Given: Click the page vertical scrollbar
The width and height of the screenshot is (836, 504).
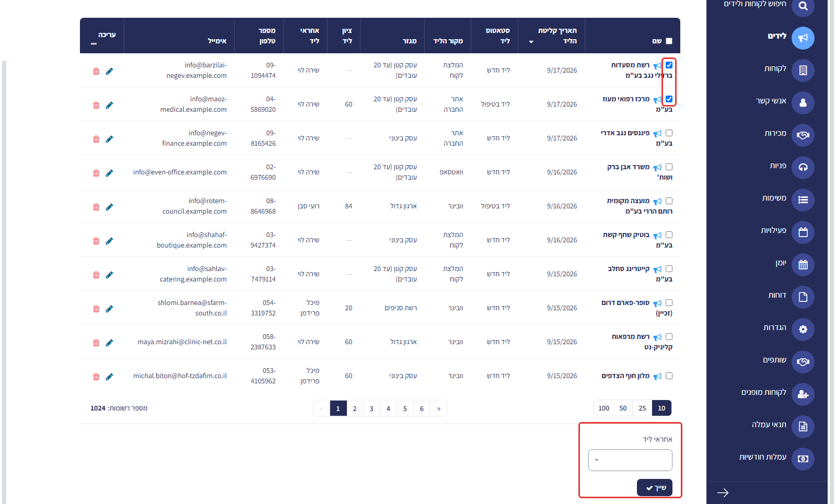Looking at the screenshot, I should pyautogui.click(x=4, y=282).
